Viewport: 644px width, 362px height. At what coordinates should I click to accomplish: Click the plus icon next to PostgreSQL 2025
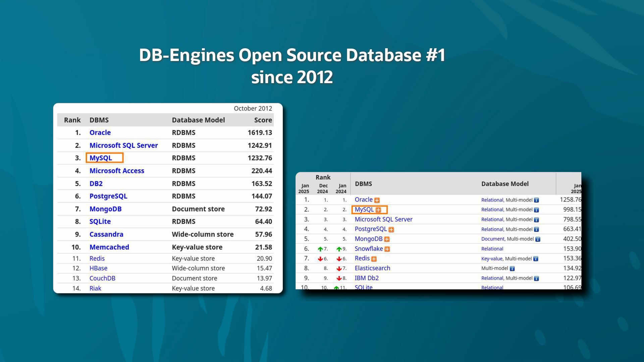click(x=391, y=230)
